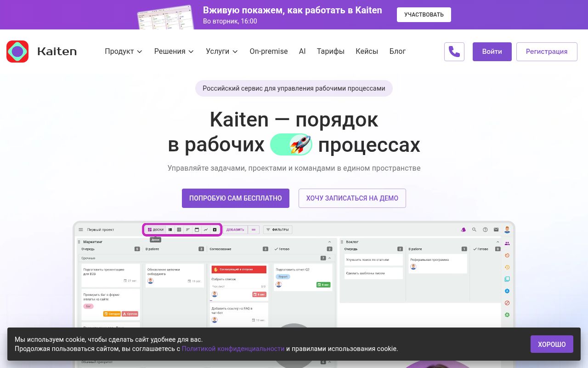This screenshot has height=368, width=588.
Task: Toggle the rocket switch in the headline
Action: (x=291, y=145)
